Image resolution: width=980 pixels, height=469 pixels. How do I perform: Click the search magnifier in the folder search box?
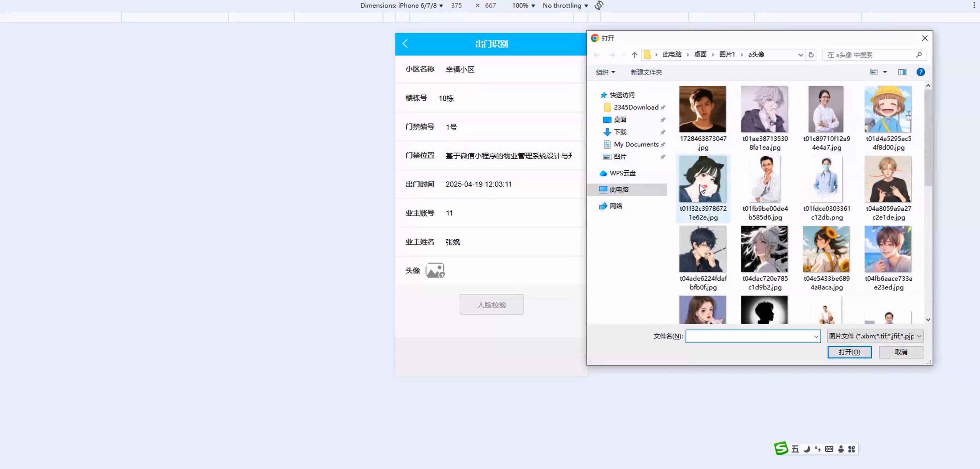(919, 55)
